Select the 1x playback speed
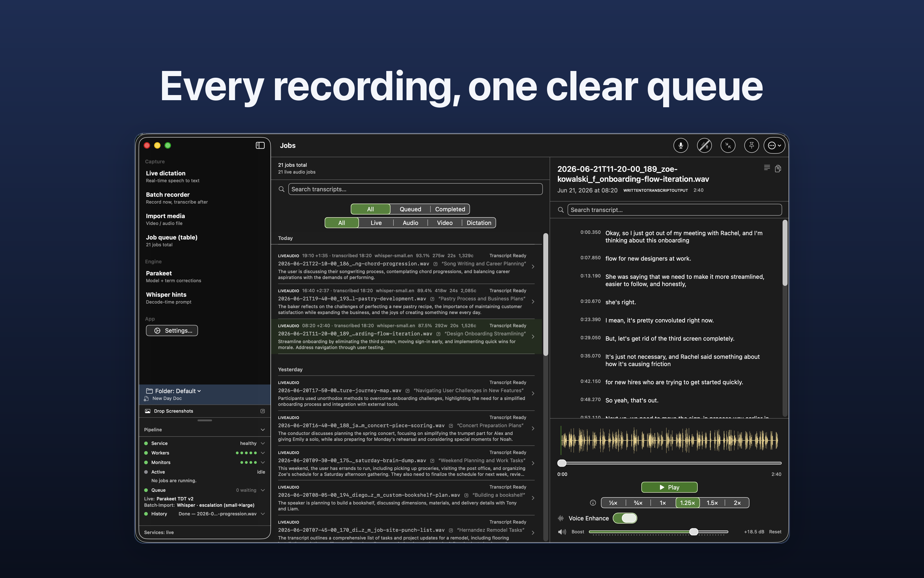Screen dimensions: 924x578 click(663, 503)
